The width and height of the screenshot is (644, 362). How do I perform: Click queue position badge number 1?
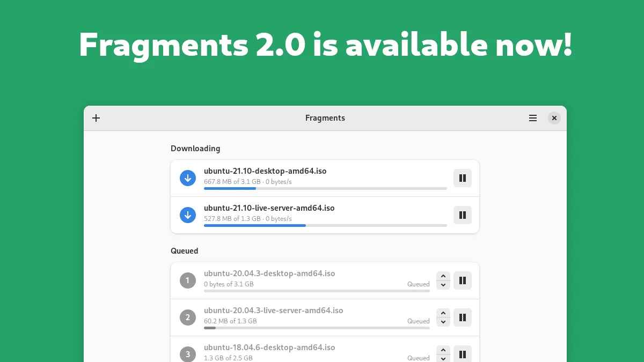188,280
